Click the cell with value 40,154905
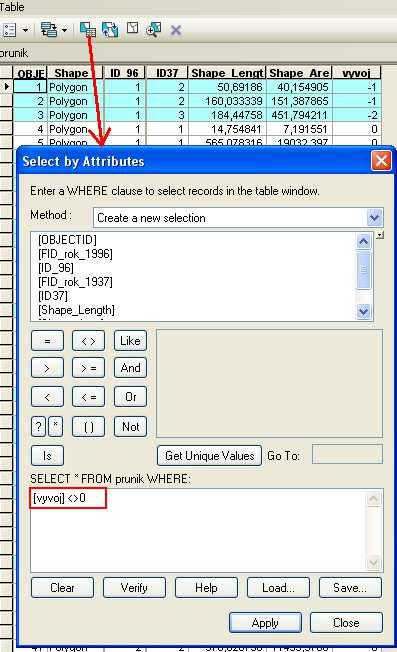The image size is (397, 652). [299, 87]
